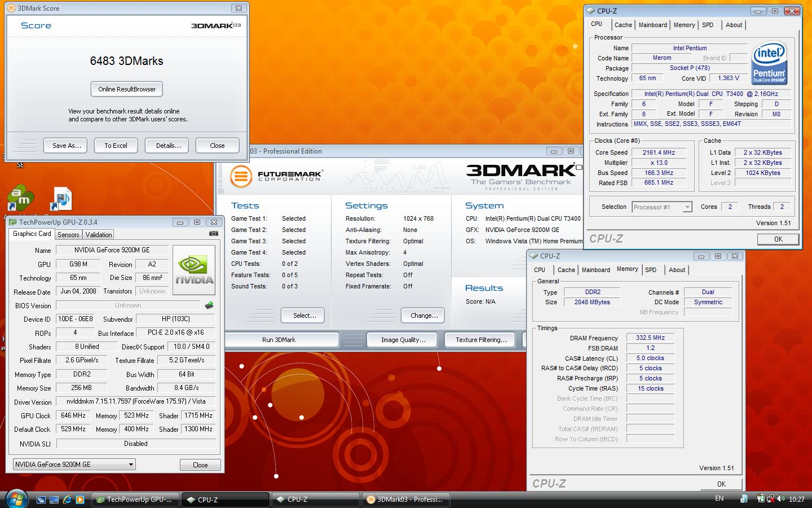Open the media file desktop shortcut
The height and width of the screenshot is (508, 812).
pyautogui.click(x=61, y=199)
